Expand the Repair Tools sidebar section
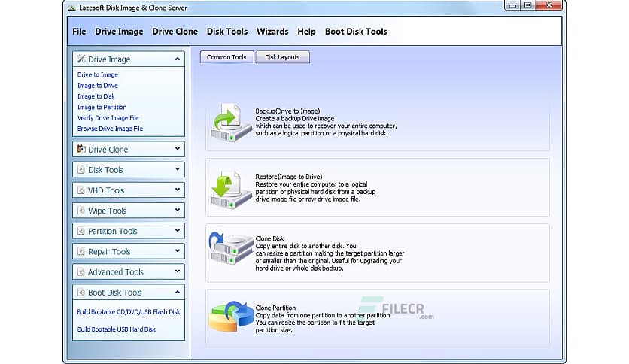This screenshot has width=629, height=364. [x=178, y=251]
